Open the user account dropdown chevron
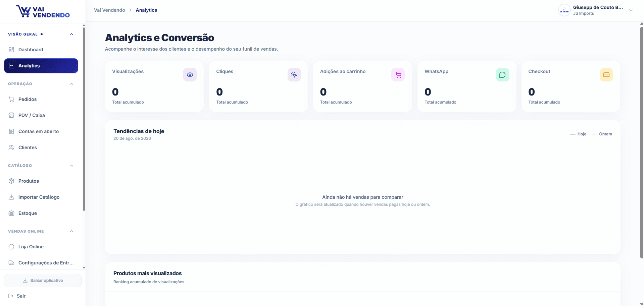The width and height of the screenshot is (644, 306). coord(631,10)
